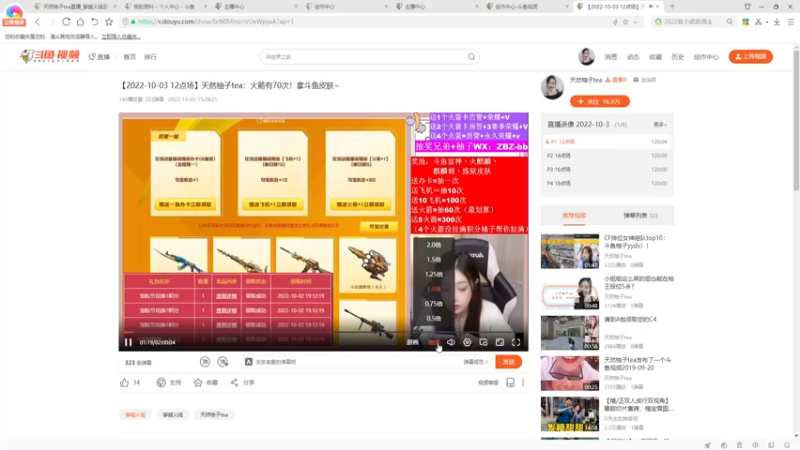Play the P4 18点场 recording

point(607,183)
